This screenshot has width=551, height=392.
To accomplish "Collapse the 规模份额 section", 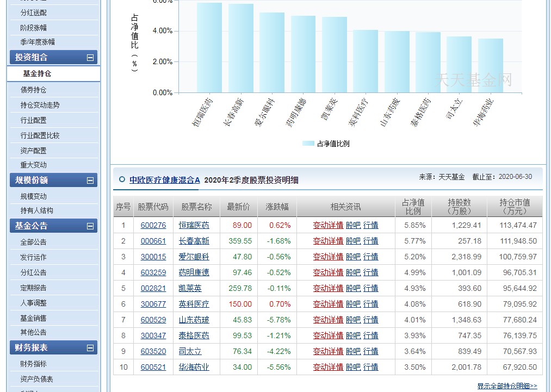I will click(x=90, y=181).
